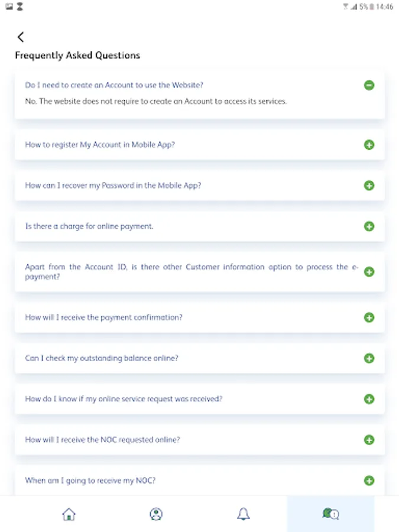Open the notifications bell tab
Screen dimensions: 399x532
(243, 514)
